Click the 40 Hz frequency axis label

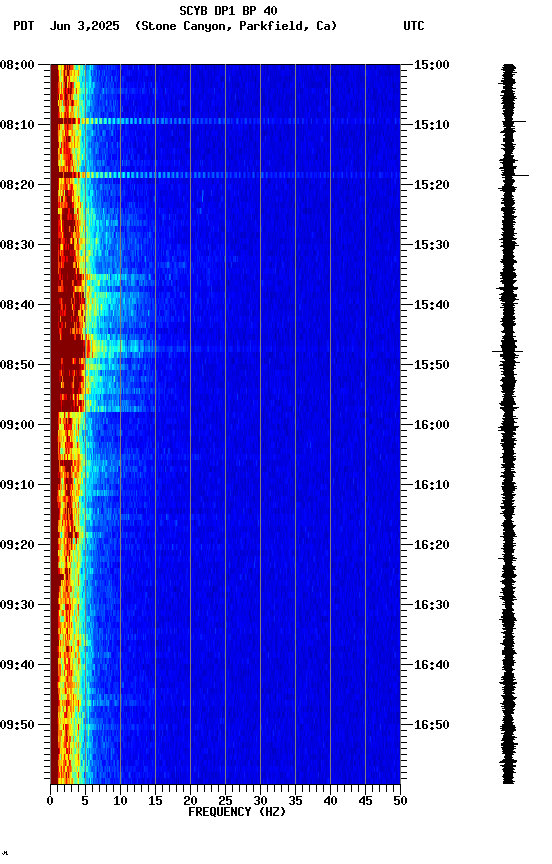(x=330, y=801)
